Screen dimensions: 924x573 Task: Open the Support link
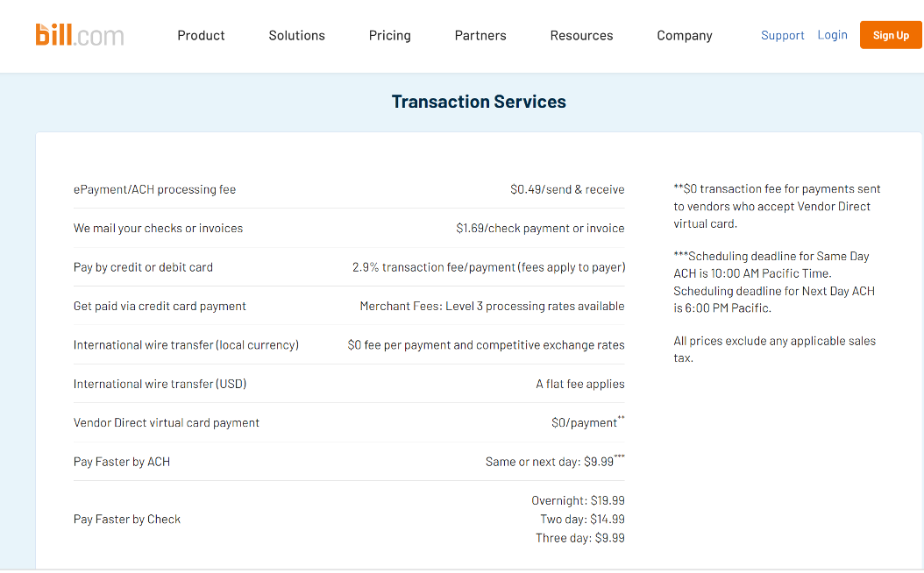(782, 35)
